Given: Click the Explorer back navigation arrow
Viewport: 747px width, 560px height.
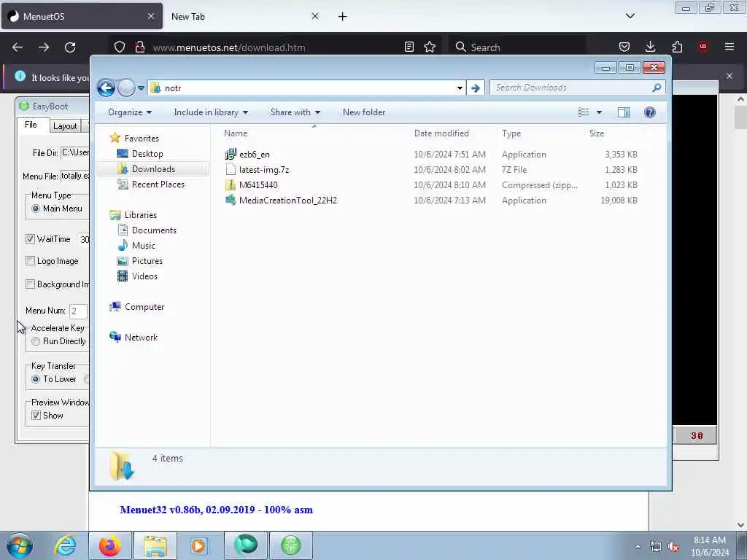Looking at the screenshot, I should (x=106, y=87).
